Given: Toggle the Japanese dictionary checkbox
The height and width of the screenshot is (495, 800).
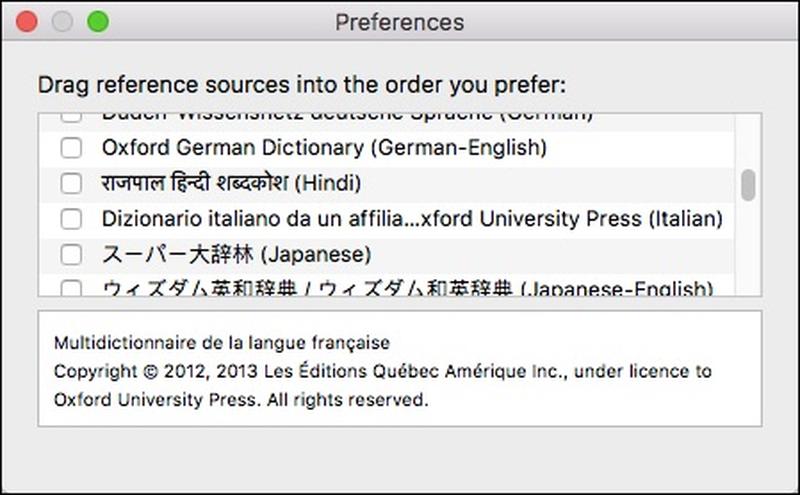Looking at the screenshot, I should pyautogui.click(x=71, y=255).
